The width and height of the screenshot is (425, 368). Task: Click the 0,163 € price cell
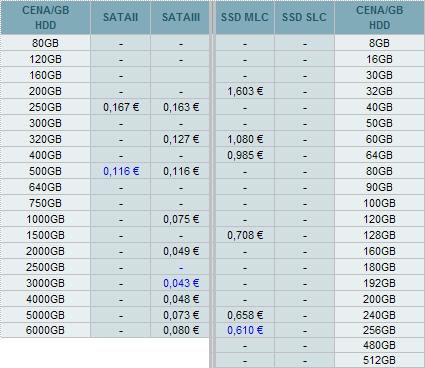pos(181,107)
